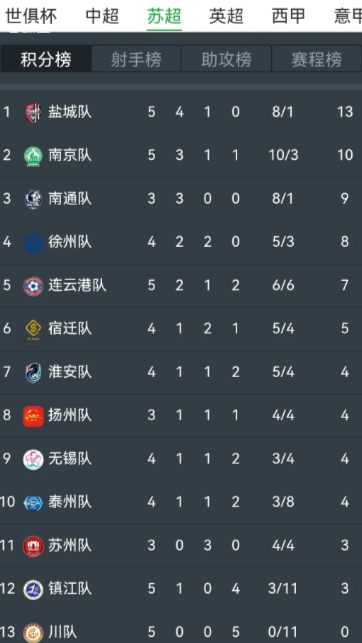The width and height of the screenshot is (362, 643).
Task: Open the 连云港队 team name link
Action: pos(77,285)
